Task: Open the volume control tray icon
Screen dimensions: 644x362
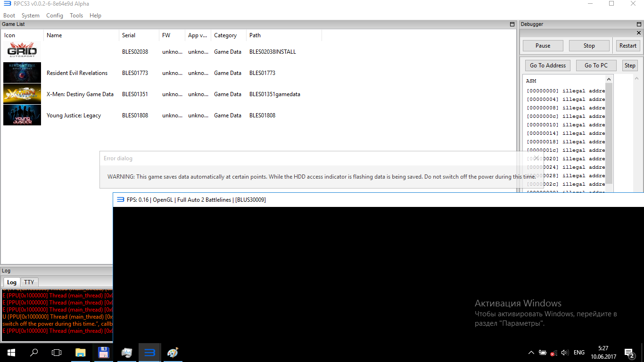Action: pos(565,353)
